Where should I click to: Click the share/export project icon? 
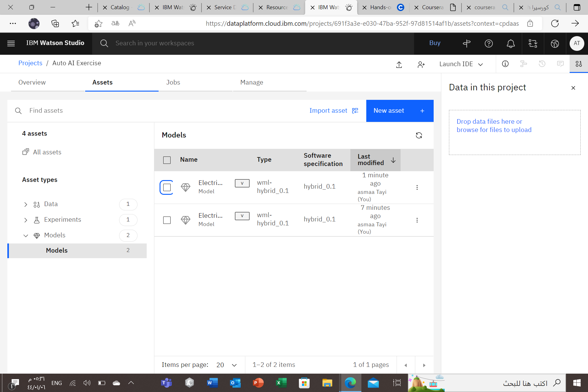coord(399,65)
